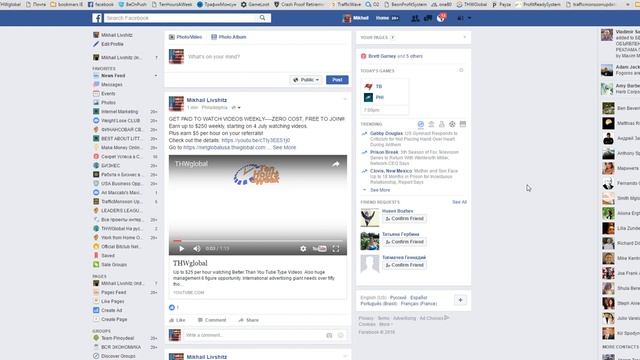
Task: Mute the video with the speaker icon
Action: [x=197, y=249]
